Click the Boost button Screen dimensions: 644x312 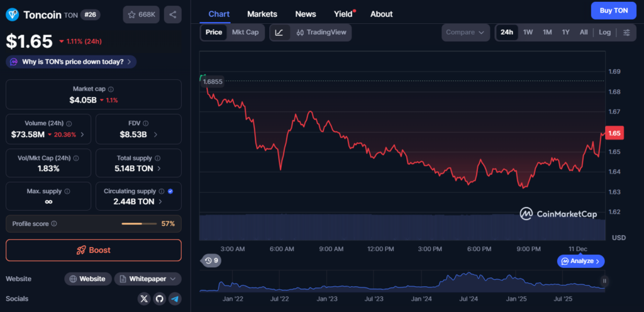coord(94,250)
